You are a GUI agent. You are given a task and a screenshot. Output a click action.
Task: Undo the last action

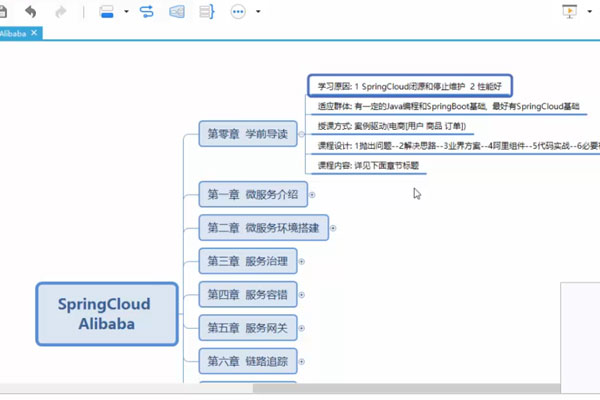(x=31, y=12)
